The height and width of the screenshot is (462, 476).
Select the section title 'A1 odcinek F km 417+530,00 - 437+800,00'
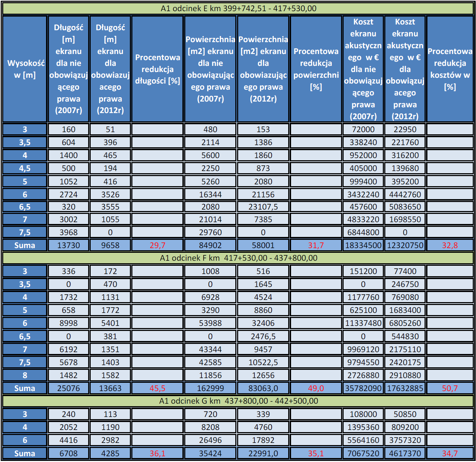[x=238, y=258]
